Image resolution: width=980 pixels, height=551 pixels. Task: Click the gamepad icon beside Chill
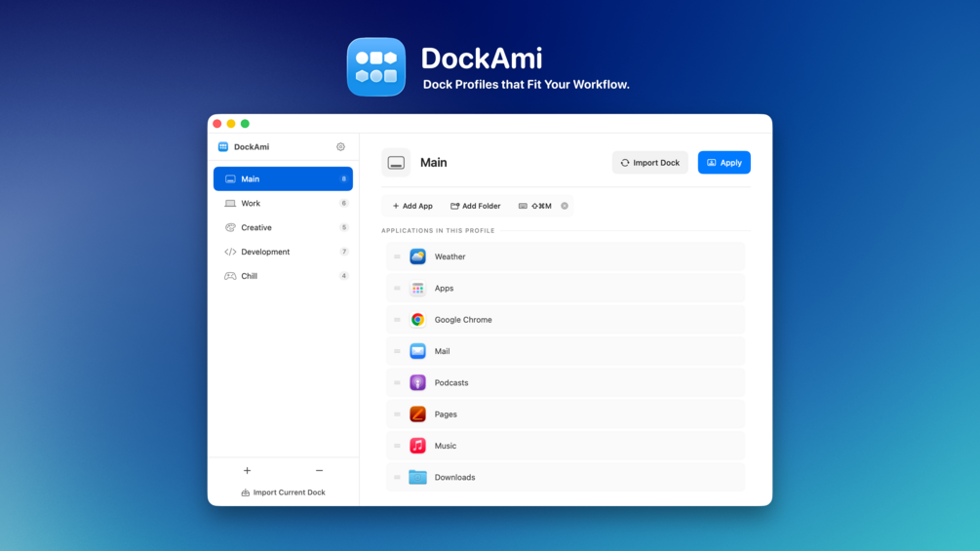coord(230,275)
